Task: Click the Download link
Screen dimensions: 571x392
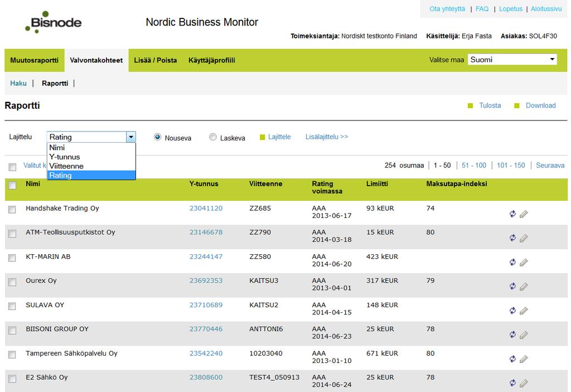Action: pos(540,105)
